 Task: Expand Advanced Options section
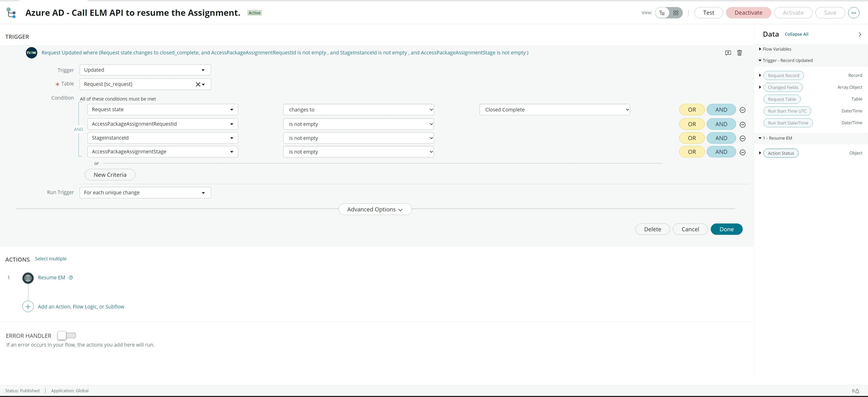click(375, 210)
